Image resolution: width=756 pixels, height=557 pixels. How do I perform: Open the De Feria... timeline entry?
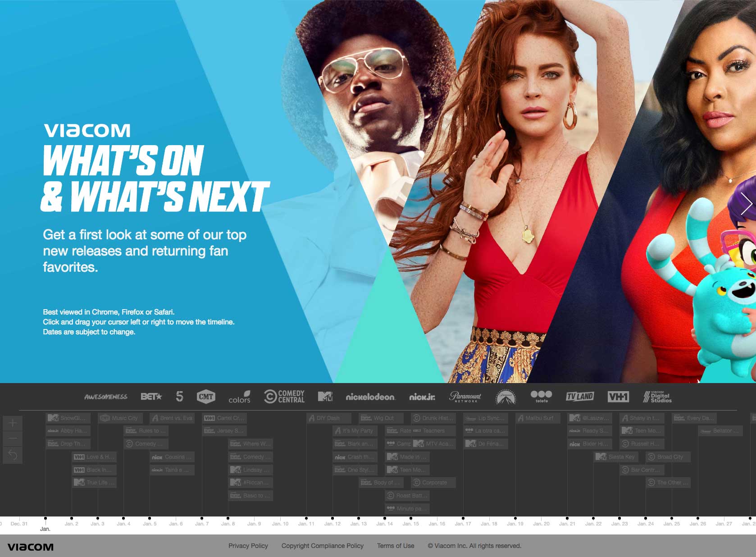(x=486, y=444)
